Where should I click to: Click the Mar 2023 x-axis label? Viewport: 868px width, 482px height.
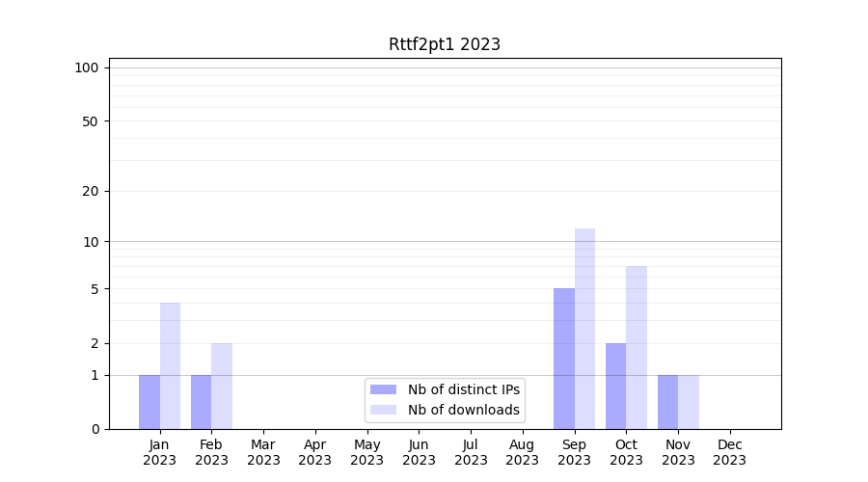pos(263,452)
